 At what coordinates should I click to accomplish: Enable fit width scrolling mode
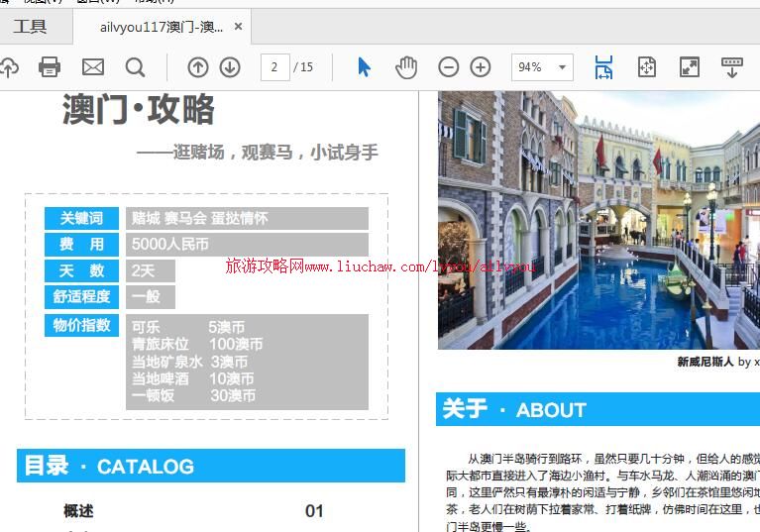(x=604, y=67)
